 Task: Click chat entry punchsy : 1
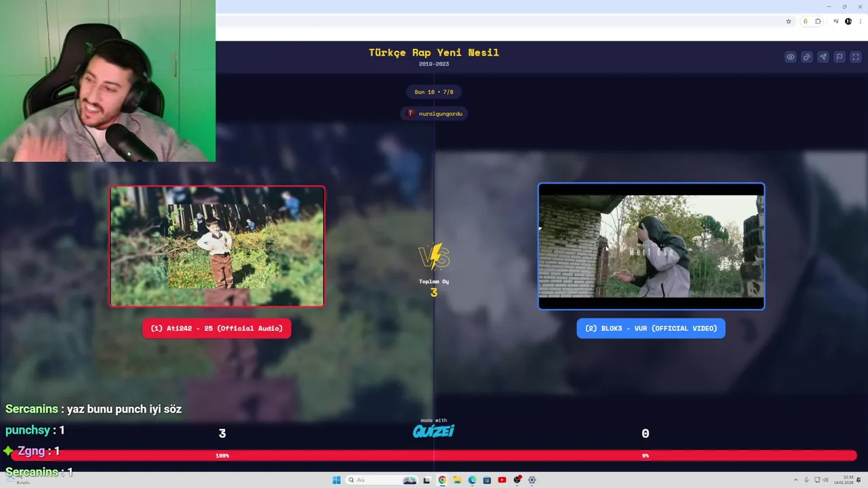click(x=35, y=430)
